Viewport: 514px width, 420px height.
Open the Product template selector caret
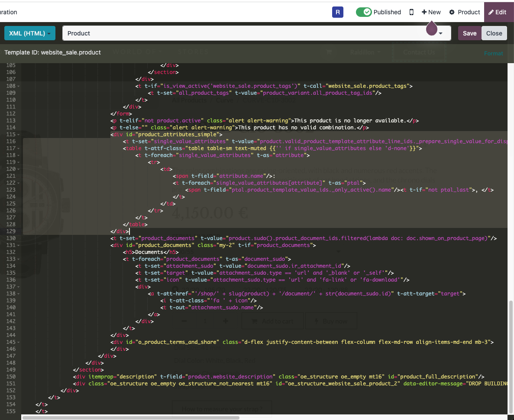pos(440,33)
